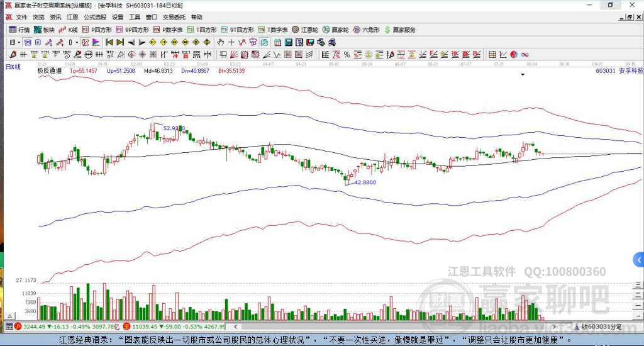Select the hand pan tool
The image size is (644, 346).
pos(221,42)
